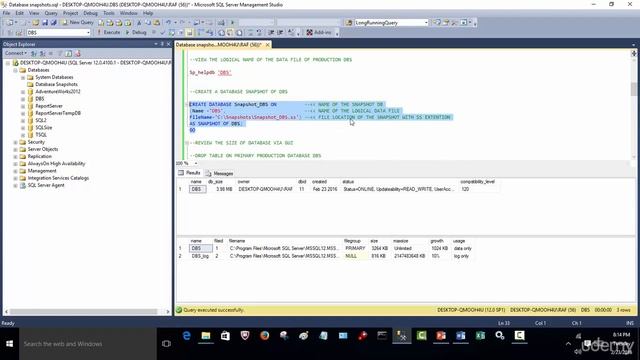This screenshot has height=360, width=640.
Task: Expand the System Databases folder
Action: pos(23,77)
